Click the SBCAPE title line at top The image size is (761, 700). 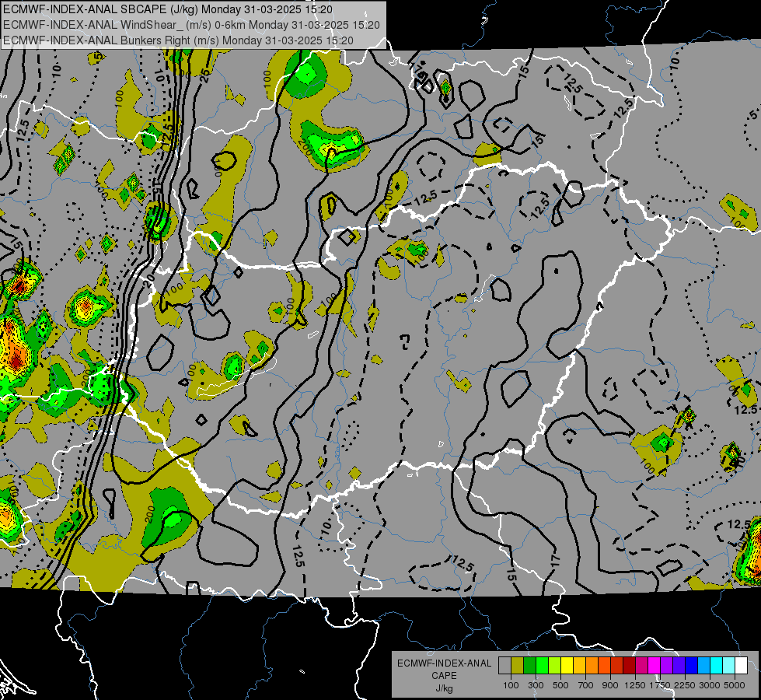point(168,9)
